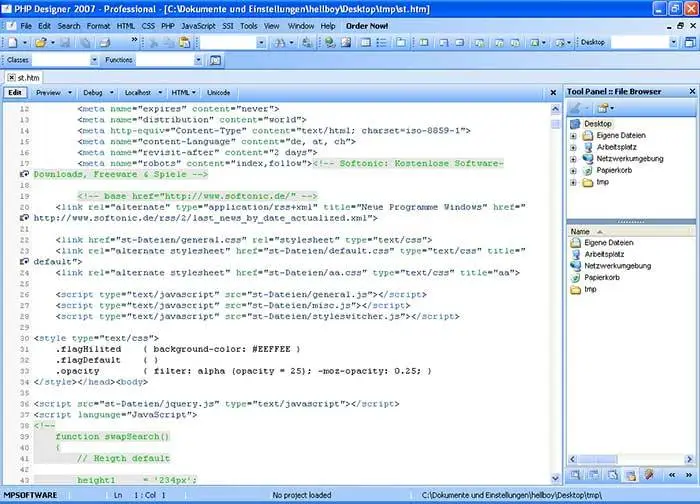The image size is (700, 504).
Task: Click the cascade windows icon at toolbar's right end
Action: point(690,43)
